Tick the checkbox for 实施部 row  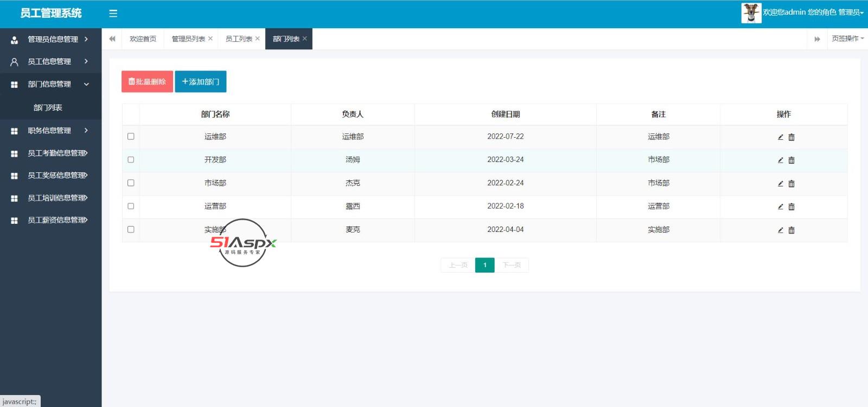point(131,230)
